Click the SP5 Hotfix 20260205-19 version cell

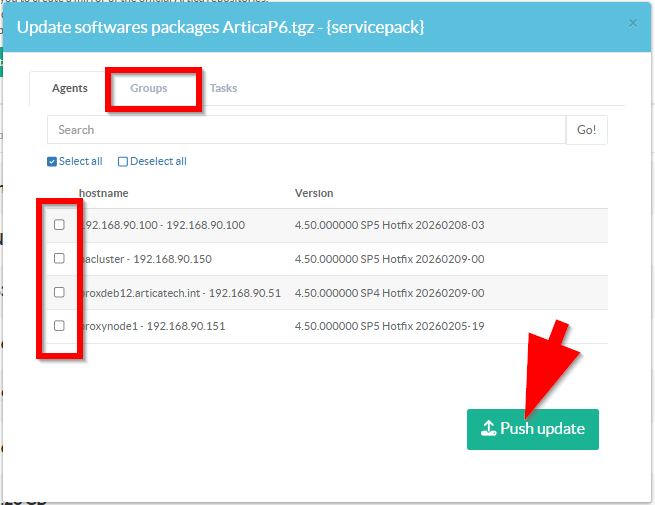pyautogui.click(x=389, y=326)
